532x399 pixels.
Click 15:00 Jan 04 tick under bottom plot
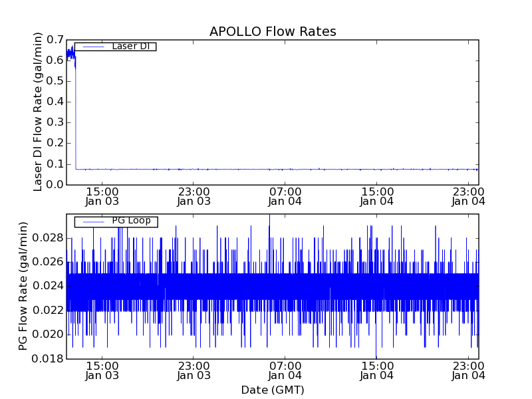[377, 370]
